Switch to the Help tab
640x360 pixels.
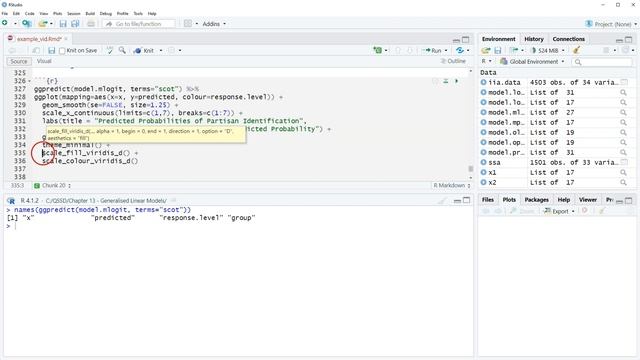click(564, 200)
